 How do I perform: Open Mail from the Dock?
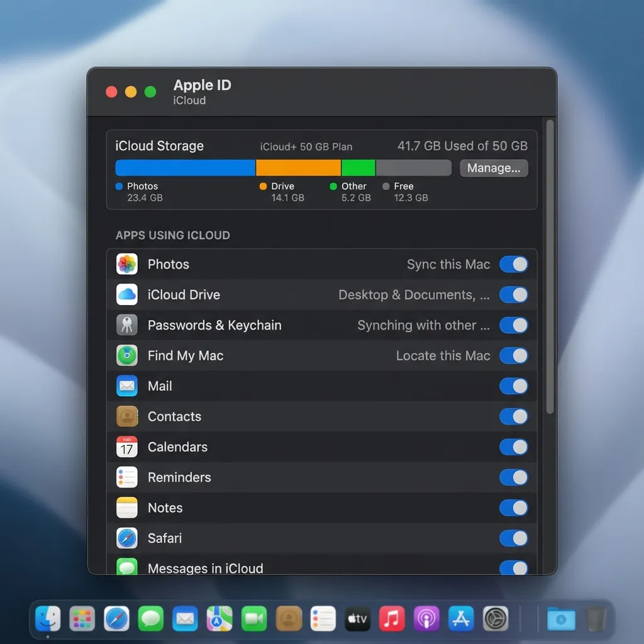(186, 618)
